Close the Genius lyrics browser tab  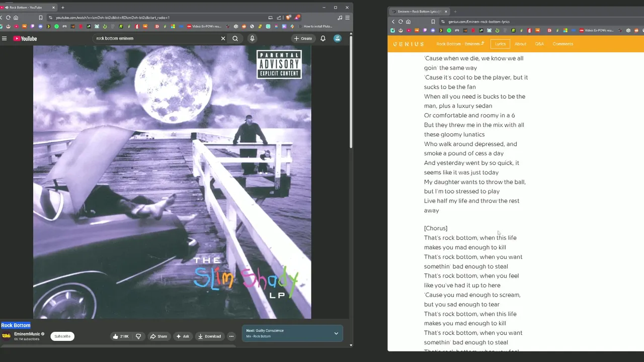tap(447, 12)
